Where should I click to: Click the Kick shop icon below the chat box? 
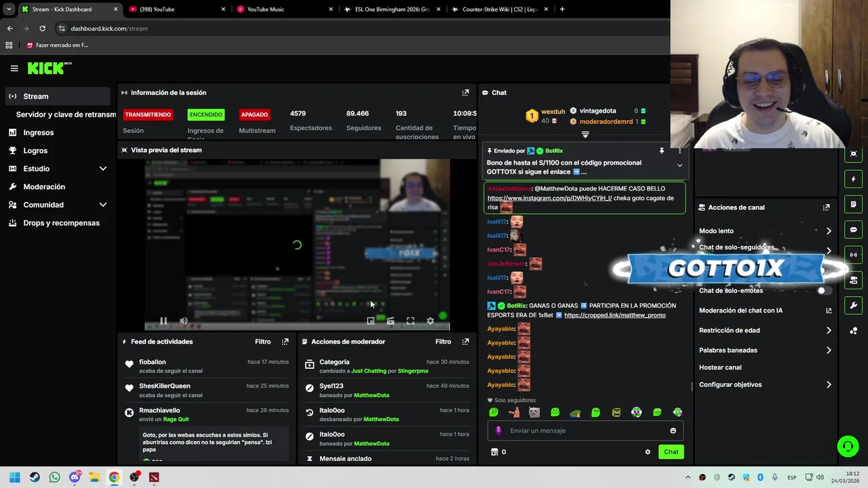coord(494,452)
